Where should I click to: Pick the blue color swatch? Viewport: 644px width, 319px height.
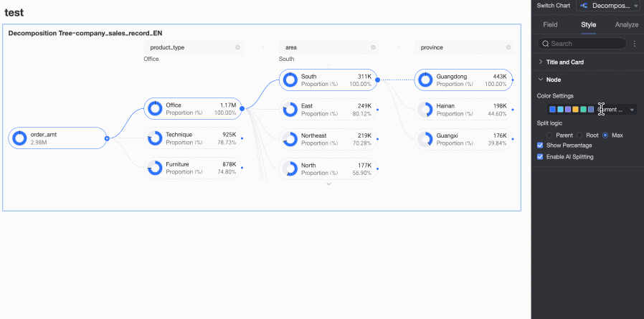pos(552,109)
